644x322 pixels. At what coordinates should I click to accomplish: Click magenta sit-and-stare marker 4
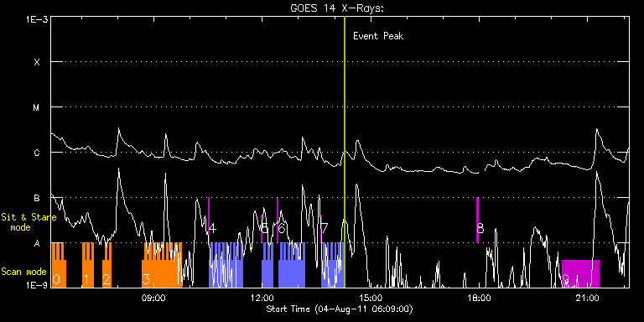(209, 221)
